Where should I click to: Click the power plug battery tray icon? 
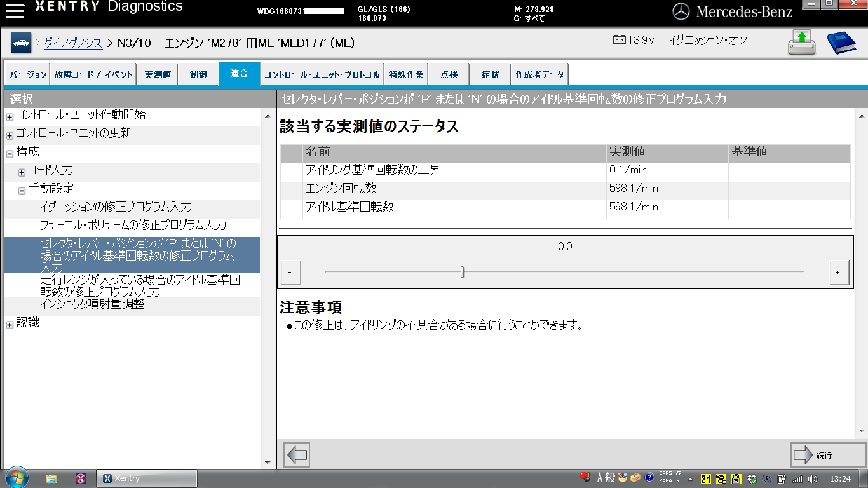[782, 479]
